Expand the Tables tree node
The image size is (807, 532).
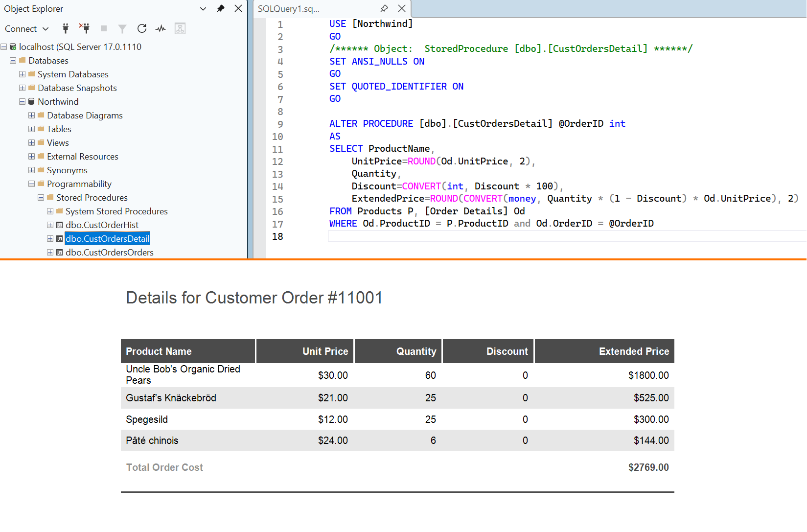point(32,129)
